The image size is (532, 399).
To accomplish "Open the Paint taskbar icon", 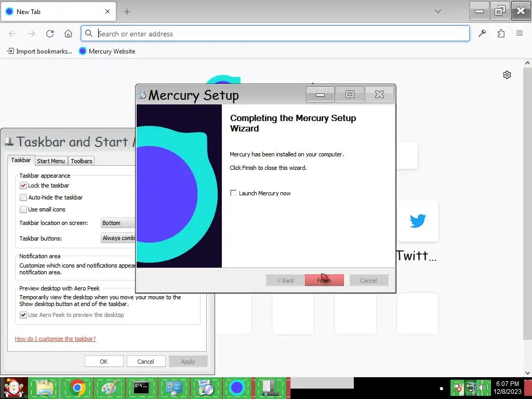I will pos(109,388).
